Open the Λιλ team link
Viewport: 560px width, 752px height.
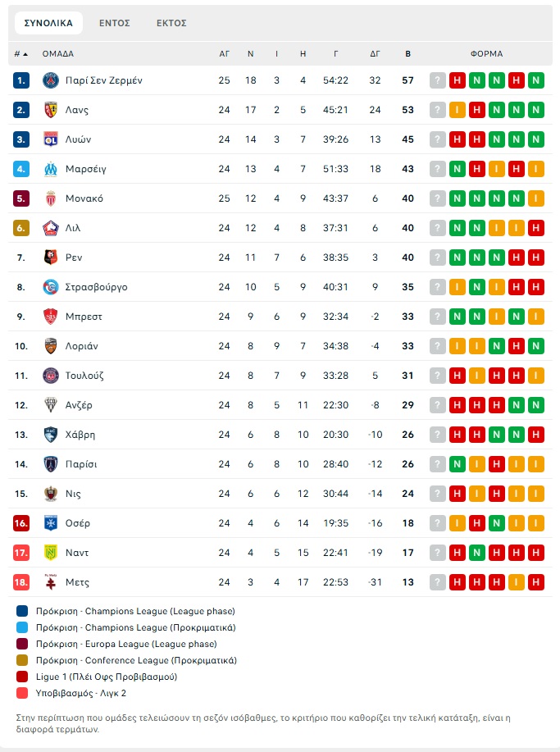73,228
